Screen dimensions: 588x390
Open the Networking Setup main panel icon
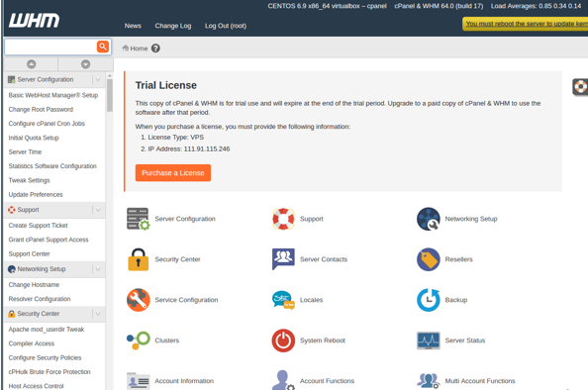[429, 219]
